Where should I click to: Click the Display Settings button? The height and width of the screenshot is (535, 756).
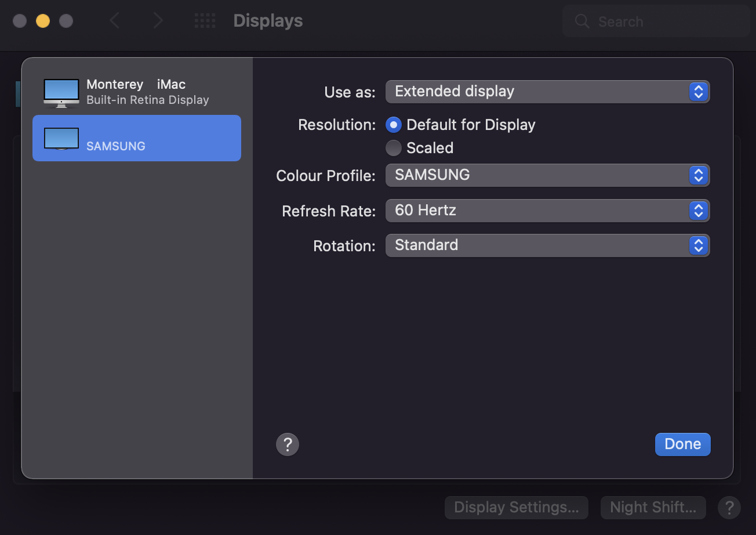[516, 508]
